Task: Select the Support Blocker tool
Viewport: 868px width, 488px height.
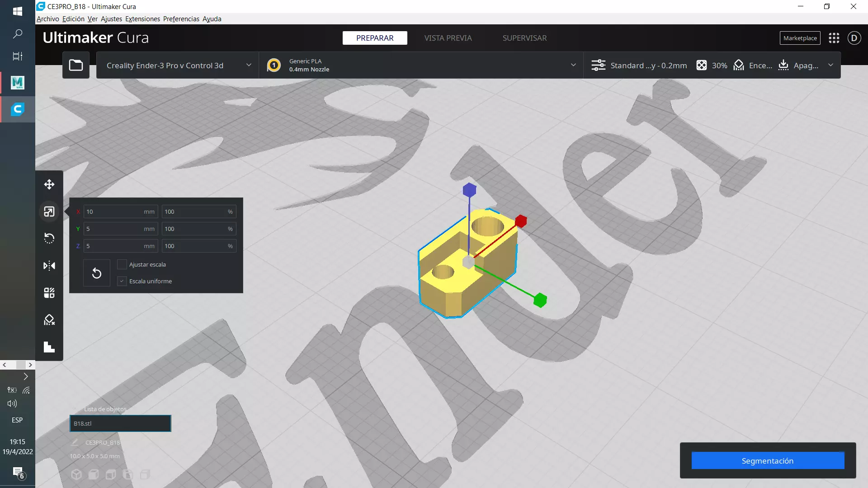Action: point(49,320)
